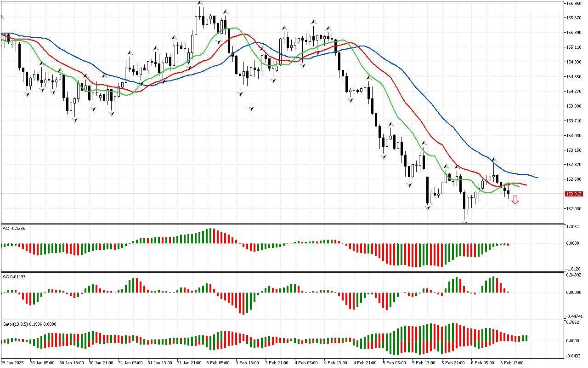Click the red down arrow sell signal
588x368 pixels.
(515, 200)
